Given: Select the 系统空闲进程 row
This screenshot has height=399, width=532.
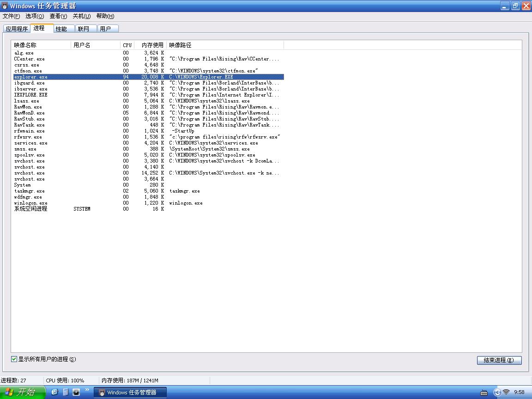Looking at the screenshot, I should tap(149, 209).
